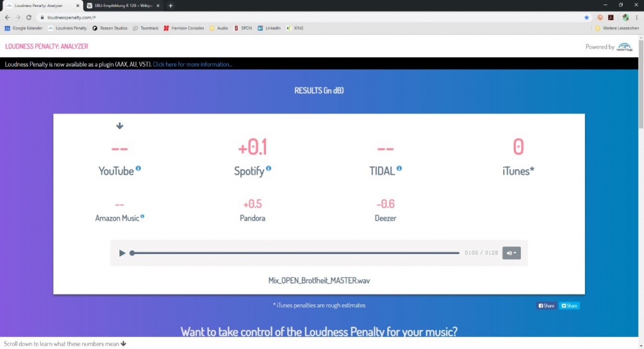Click the RESULTS (in dB) heading
Image resolution: width=644 pixels, height=349 pixels.
click(x=319, y=91)
